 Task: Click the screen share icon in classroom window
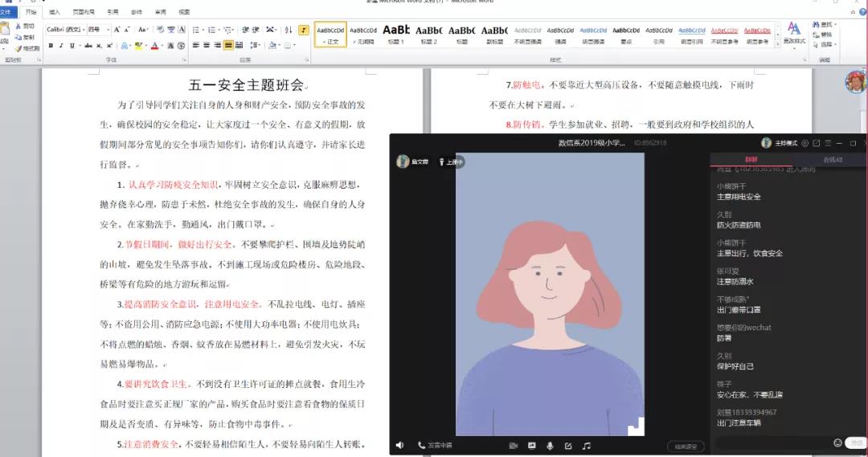pos(532,446)
